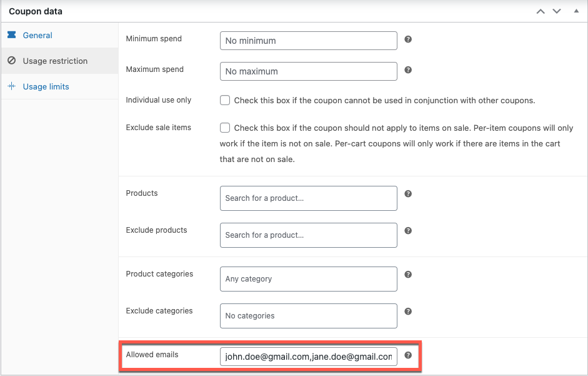The image size is (588, 376).
Task: Open the Product categories selector
Action: pyautogui.click(x=308, y=279)
